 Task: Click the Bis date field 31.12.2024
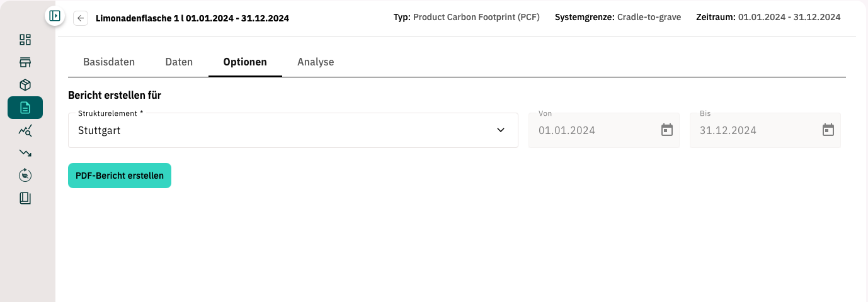(x=765, y=130)
